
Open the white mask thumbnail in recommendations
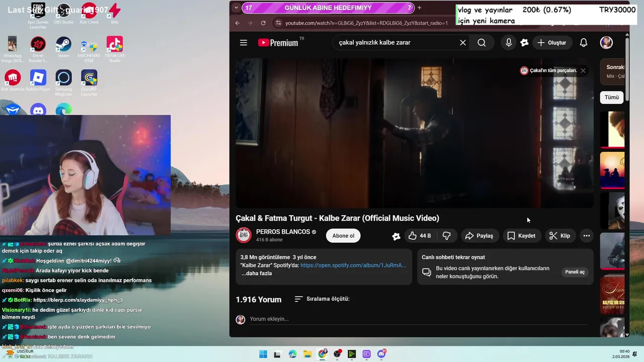coord(612,211)
